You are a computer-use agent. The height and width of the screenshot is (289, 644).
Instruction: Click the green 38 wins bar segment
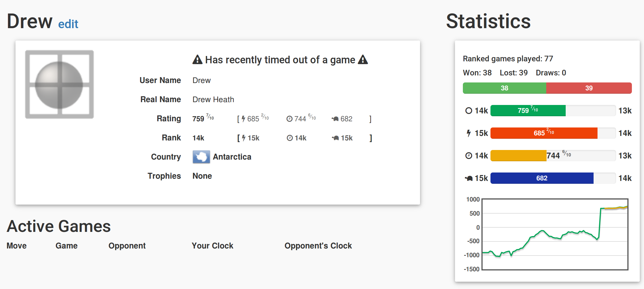coord(505,88)
